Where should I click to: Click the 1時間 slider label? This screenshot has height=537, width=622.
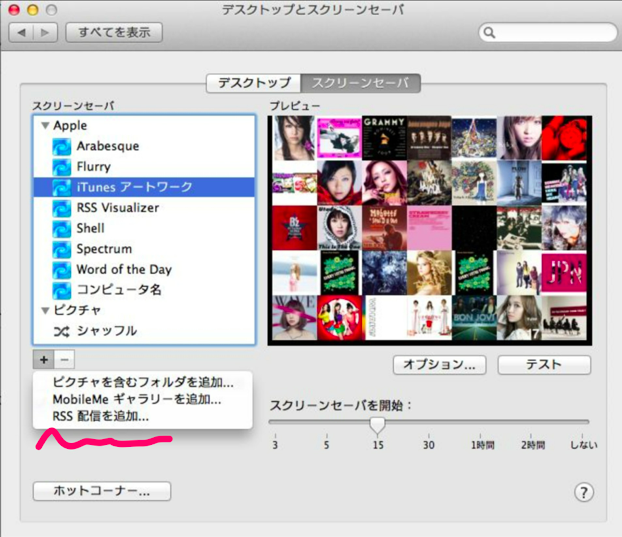click(x=482, y=445)
